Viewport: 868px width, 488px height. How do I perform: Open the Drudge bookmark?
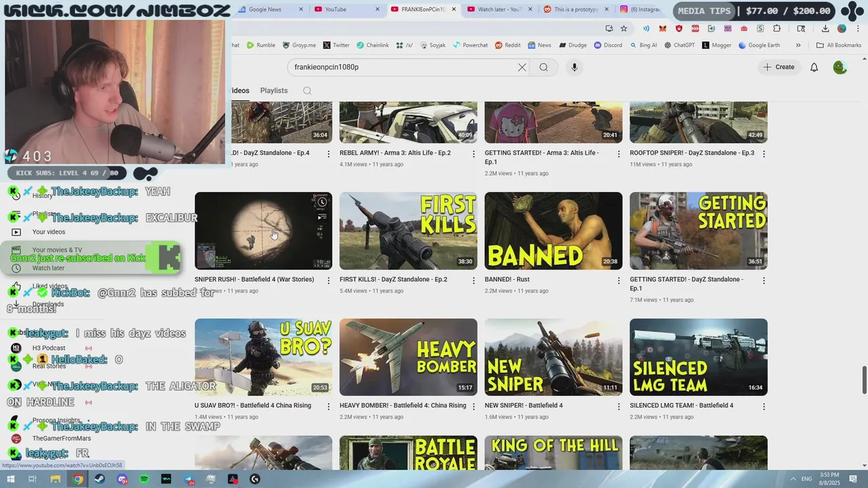(x=573, y=45)
